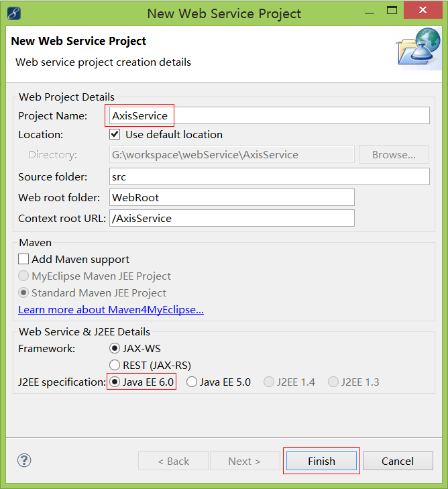
Task: Click the bold New Web Service Project heading
Action: tap(78, 41)
